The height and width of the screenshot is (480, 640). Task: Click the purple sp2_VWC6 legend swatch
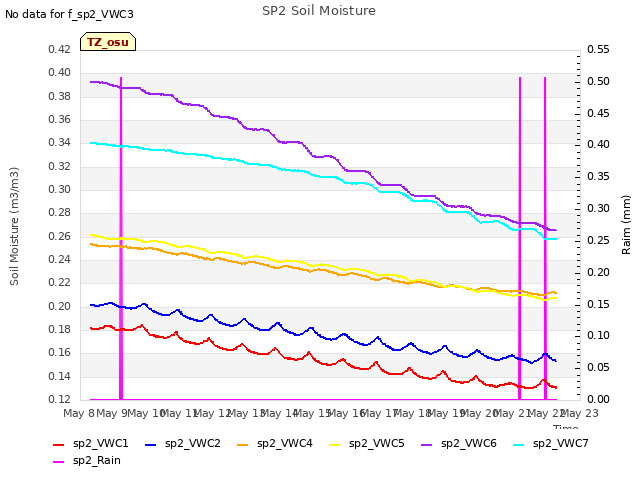(427, 444)
